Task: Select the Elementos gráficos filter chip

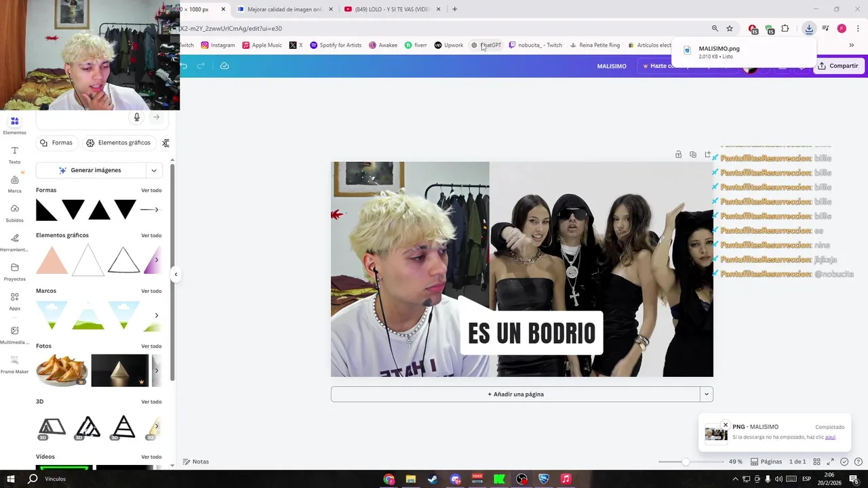Action: pyautogui.click(x=118, y=143)
